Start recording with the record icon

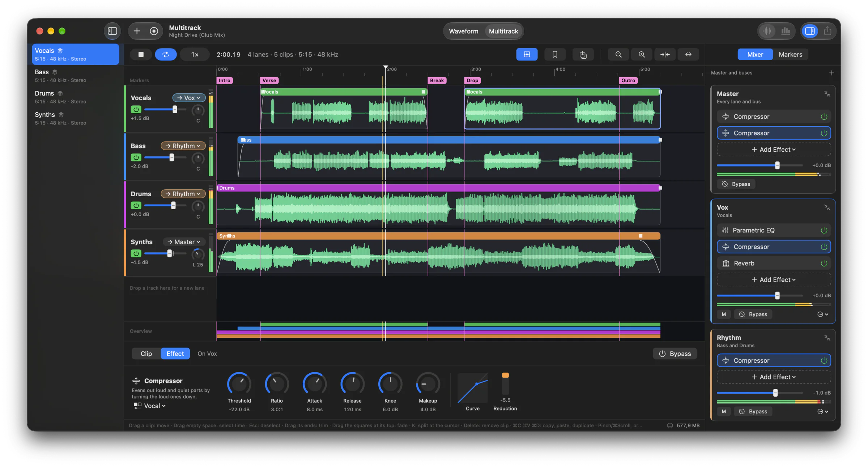click(154, 31)
